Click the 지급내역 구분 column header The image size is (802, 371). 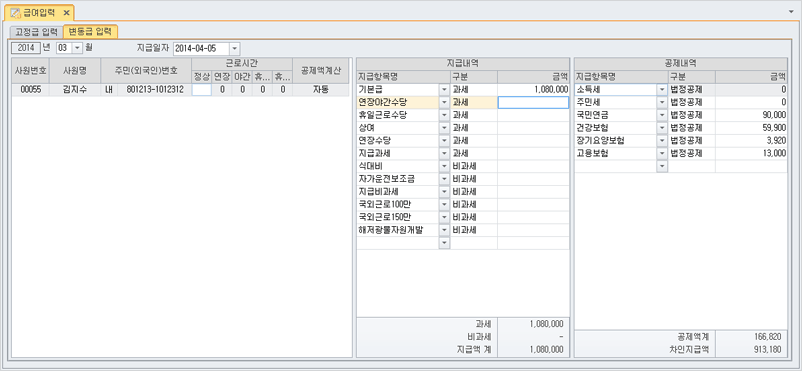[474, 77]
